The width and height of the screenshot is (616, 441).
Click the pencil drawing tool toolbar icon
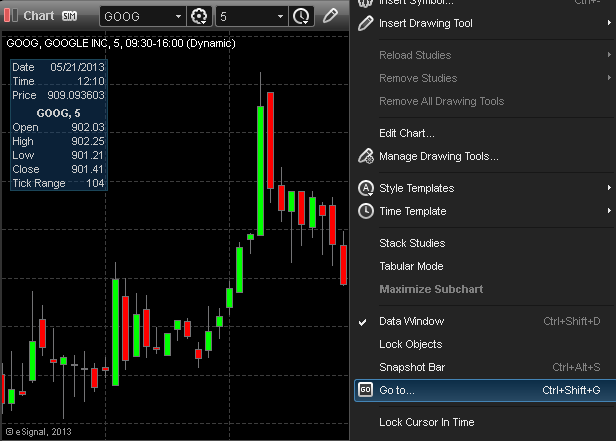pos(330,16)
